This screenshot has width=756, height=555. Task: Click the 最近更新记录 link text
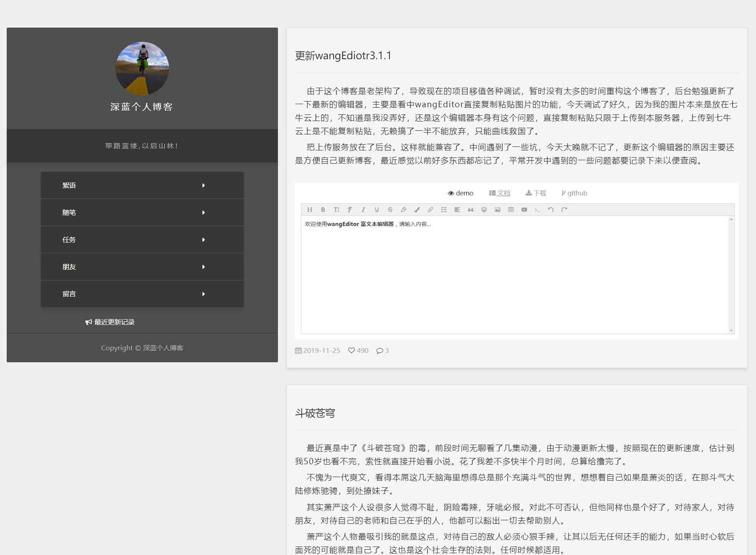coord(114,322)
